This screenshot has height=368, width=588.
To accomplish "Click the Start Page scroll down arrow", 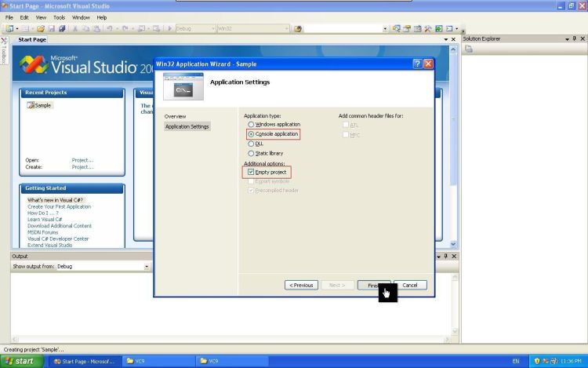I will coord(453,244).
